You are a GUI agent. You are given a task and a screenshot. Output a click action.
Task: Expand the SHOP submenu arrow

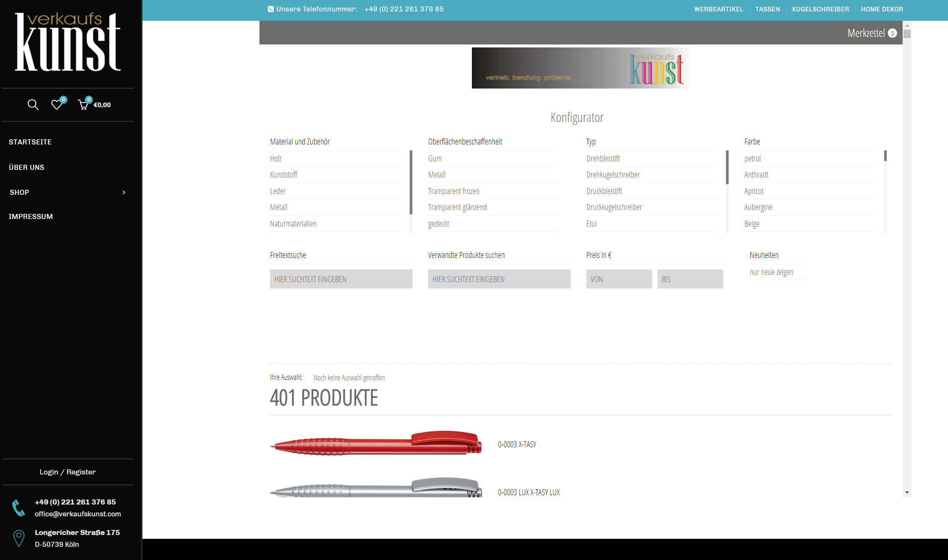click(x=124, y=192)
